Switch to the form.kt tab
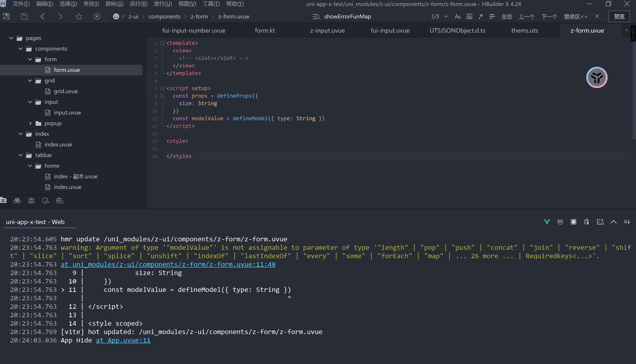Screen dimensions: 636x364 [265, 31]
